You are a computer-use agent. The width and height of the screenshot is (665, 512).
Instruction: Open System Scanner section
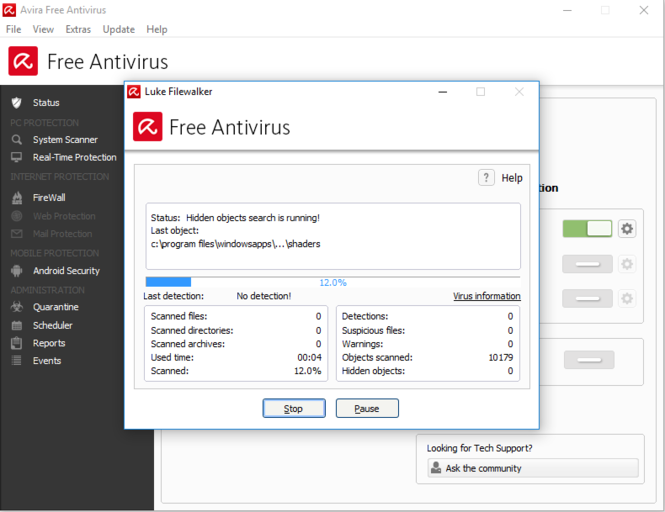click(65, 140)
